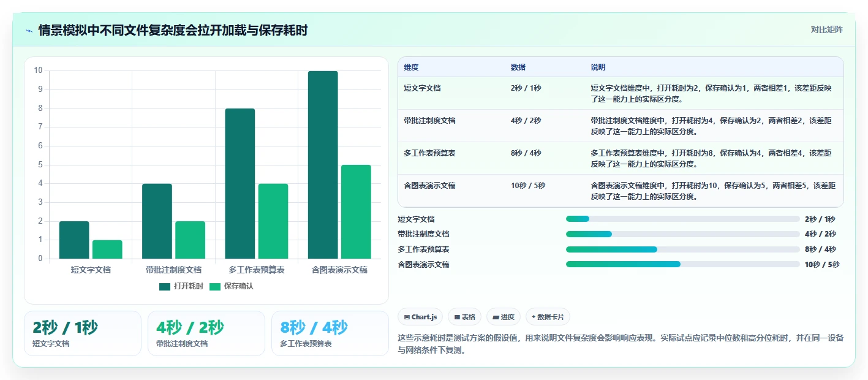
Task: Click the 含图表演示文稿 progress bar
Action: click(x=683, y=264)
